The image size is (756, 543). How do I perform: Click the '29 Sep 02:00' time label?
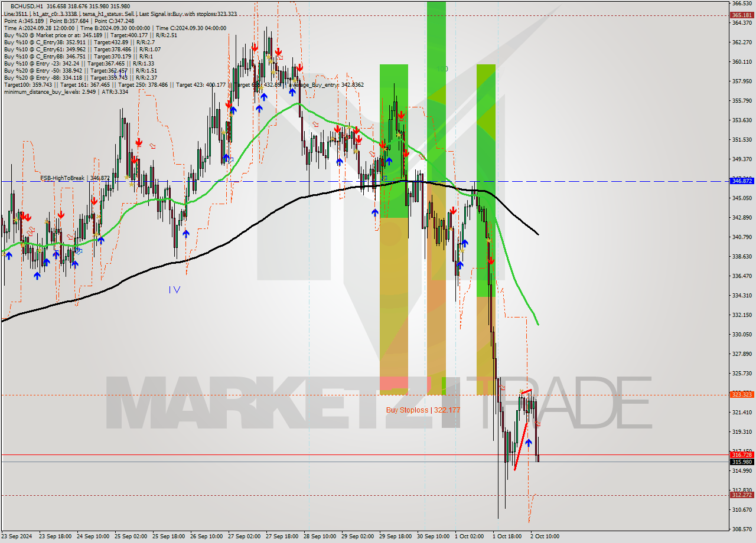359,537
